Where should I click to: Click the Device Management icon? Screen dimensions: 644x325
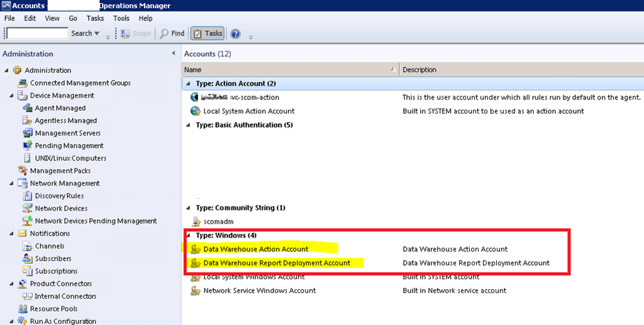pyautogui.click(x=23, y=96)
